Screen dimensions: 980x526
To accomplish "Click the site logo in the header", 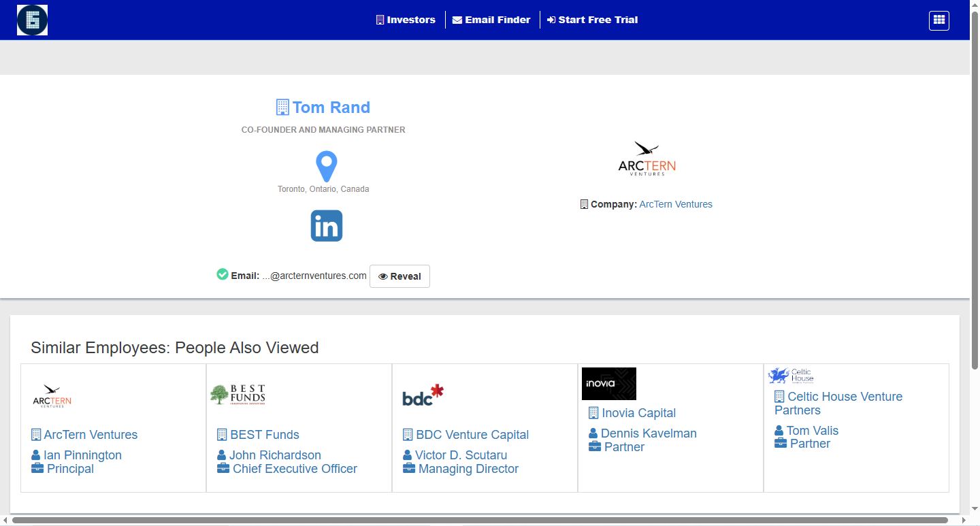I will tap(32, 20).
